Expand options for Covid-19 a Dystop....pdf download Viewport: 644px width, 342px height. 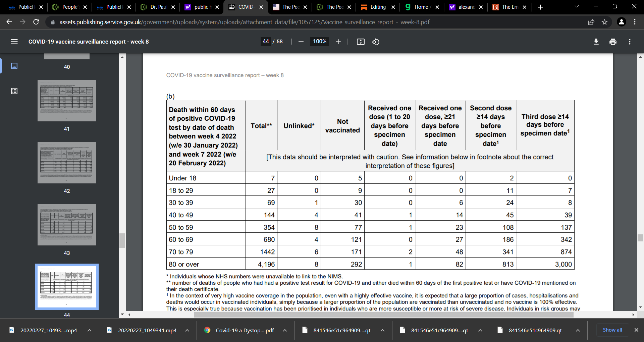click(285, 330)
